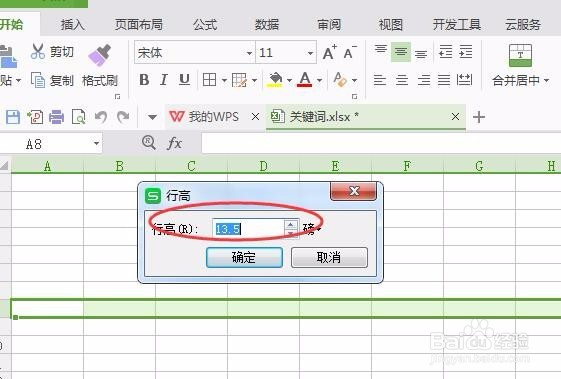Click the Redo arrow
The image size is (561, 379).
(123, 117)
